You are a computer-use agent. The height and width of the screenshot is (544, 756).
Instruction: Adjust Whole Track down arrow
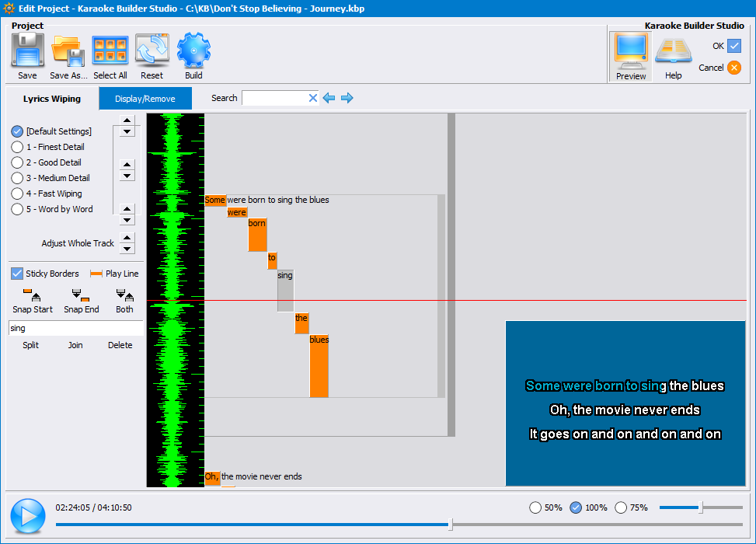127,249
